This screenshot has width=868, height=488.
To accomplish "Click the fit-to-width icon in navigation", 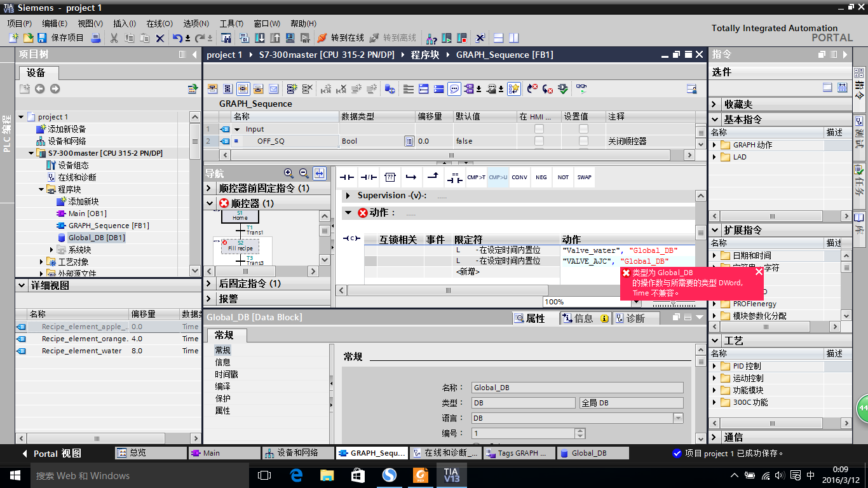I will point(320,173).
